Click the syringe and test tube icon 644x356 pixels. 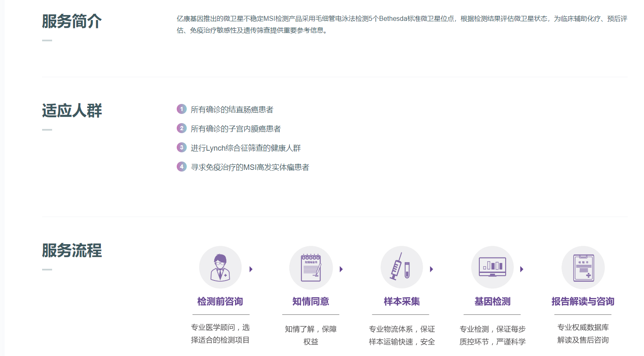coord(401,268)
